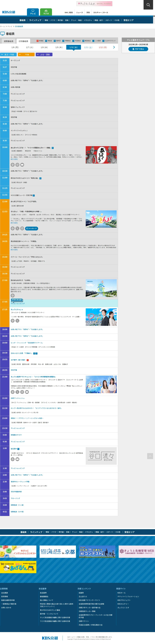Click the きょうとDays program thumbnail

[x=101, y=317]
